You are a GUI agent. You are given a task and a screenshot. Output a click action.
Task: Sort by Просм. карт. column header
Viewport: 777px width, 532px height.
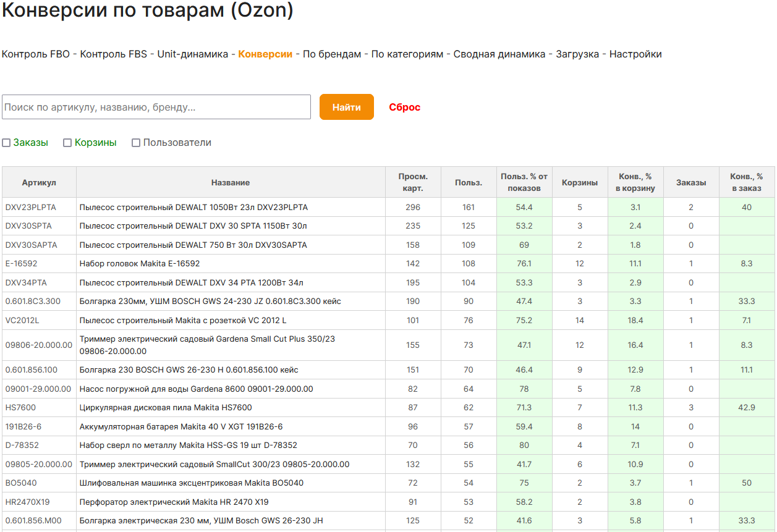413,182
